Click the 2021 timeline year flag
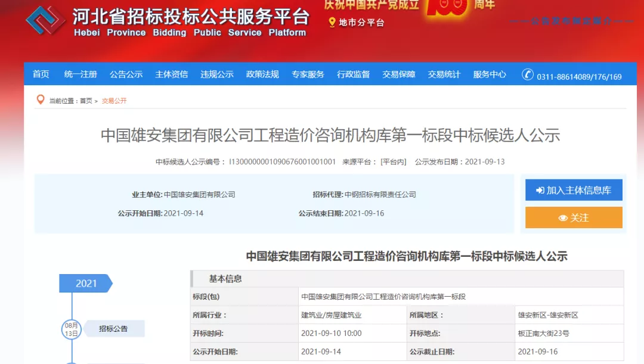The image size is (644, 364). [x=86, y=283]
